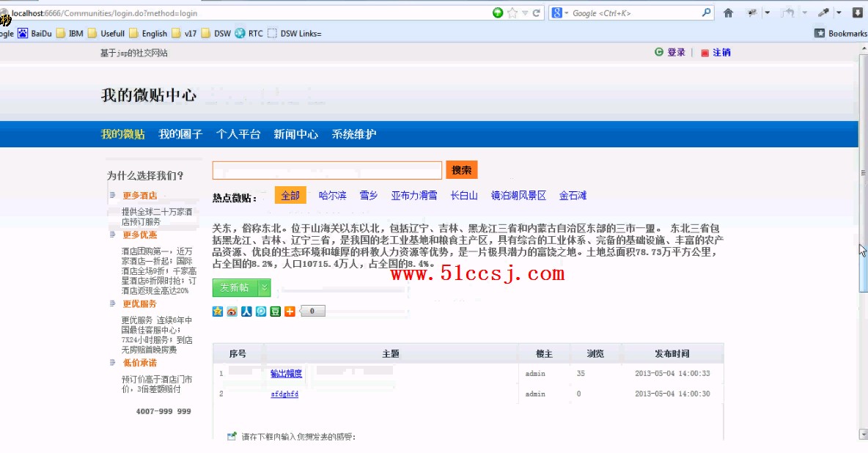Open the 个人平台 menu item
868x453 pixels.
(238, 134)
